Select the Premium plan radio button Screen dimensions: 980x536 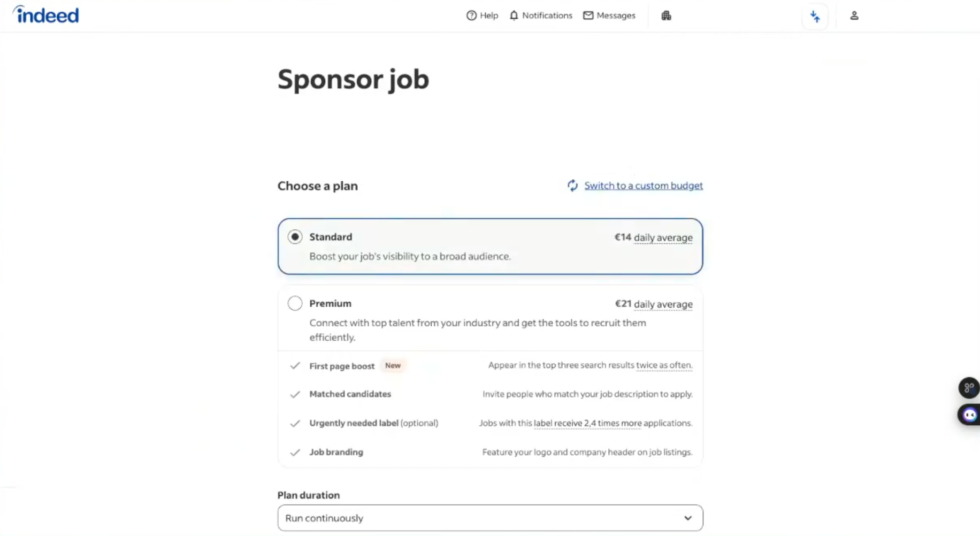tap(295, 303)
